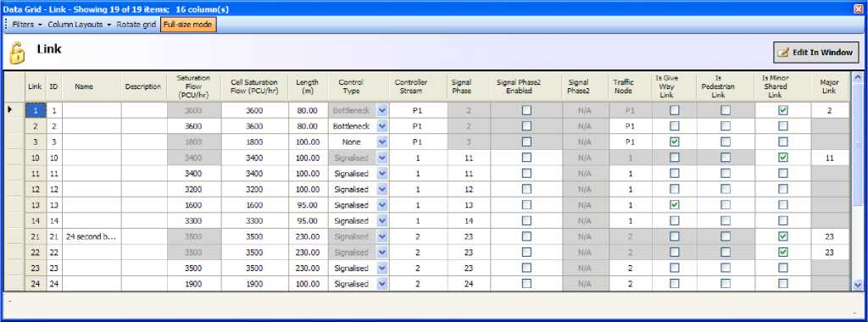868x322 pixels.
Task: Close the Data Grid window
Action: (859, 8)
